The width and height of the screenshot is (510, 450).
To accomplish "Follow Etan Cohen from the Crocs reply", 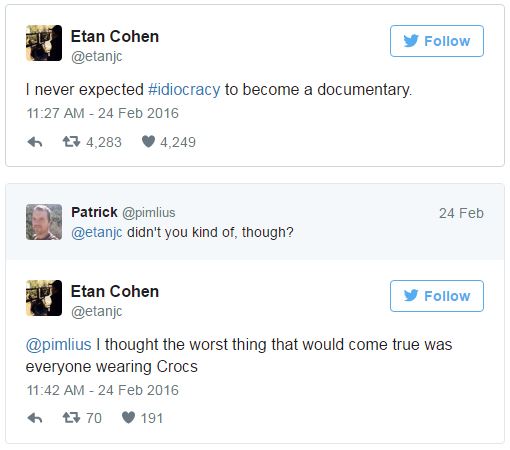I will (437, 296).
